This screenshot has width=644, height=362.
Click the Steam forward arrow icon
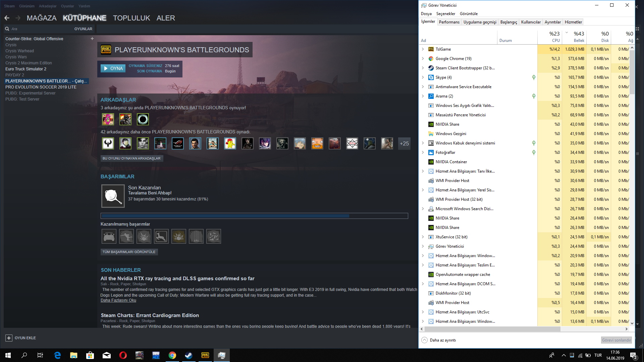(18, 18)
